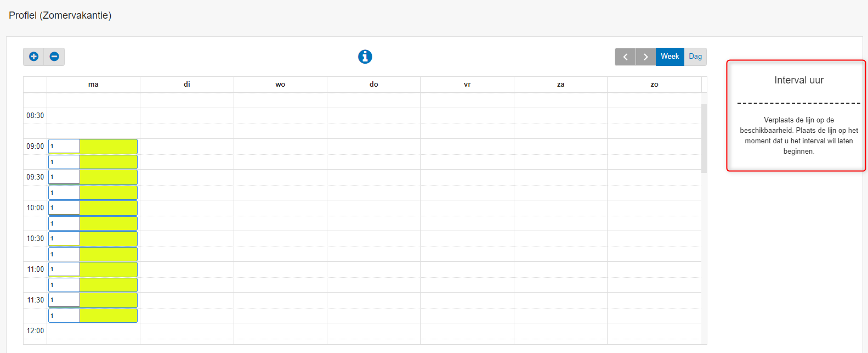868x353 pixels.
Task: Open the blue info icon
Action: coord(365,57)
